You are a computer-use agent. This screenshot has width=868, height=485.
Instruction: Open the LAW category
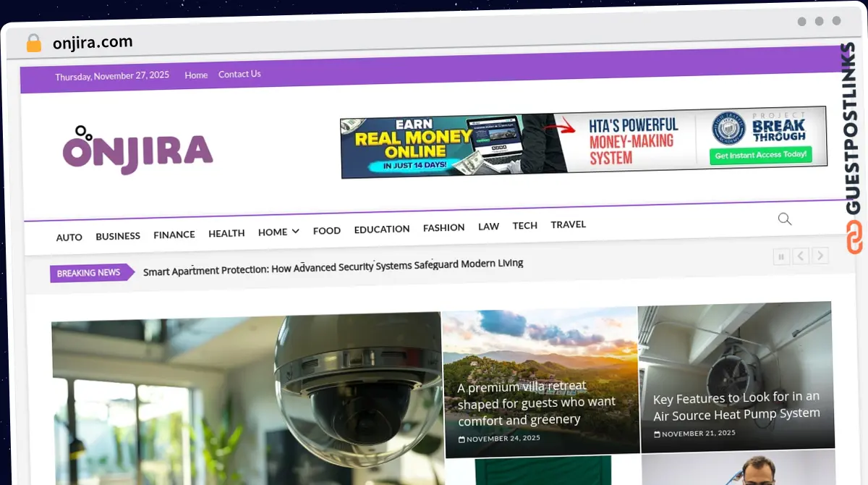point(489,226)
